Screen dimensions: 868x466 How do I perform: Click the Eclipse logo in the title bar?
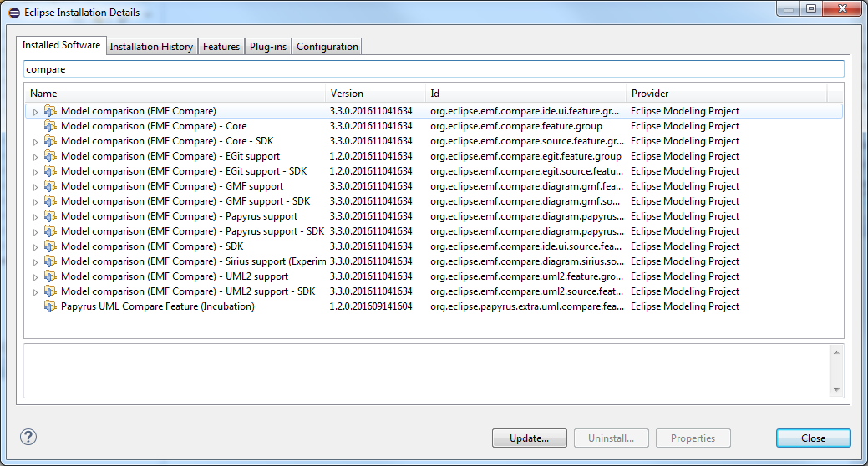(x=14, y=13)
